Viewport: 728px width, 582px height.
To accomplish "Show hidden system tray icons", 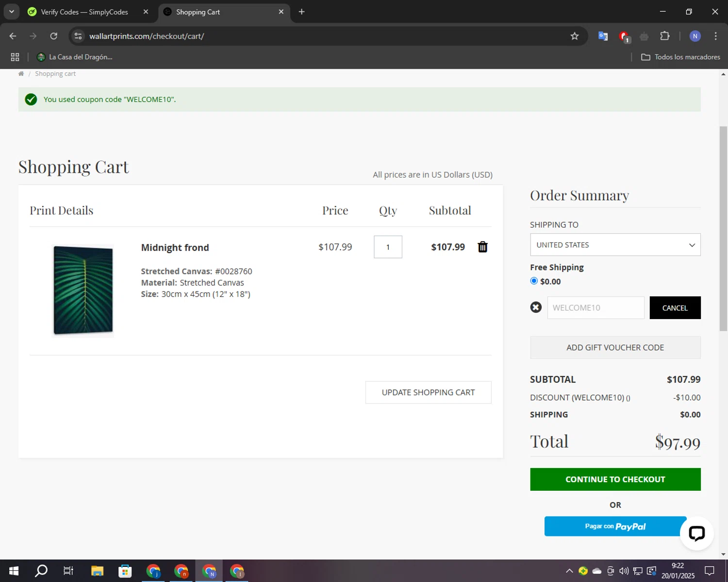I will 569,571.
